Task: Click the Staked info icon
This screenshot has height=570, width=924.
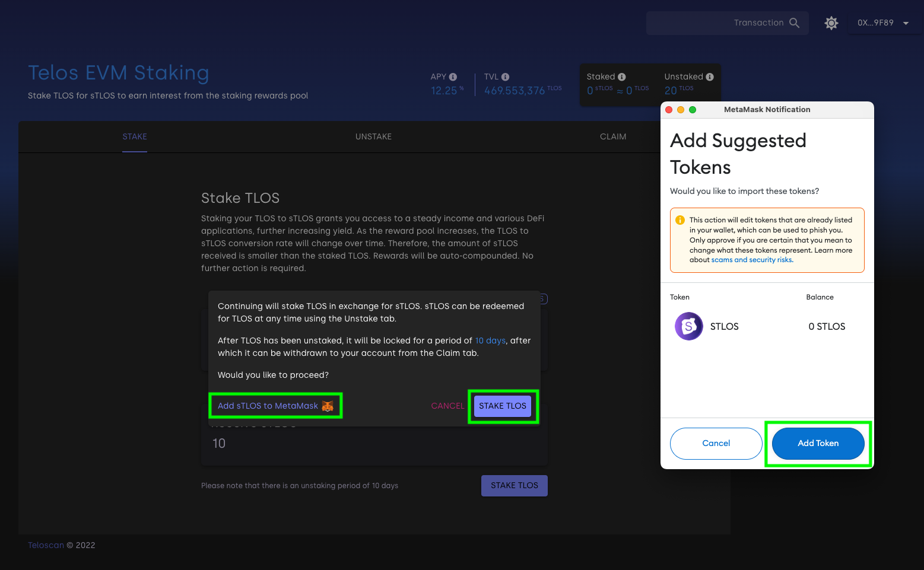Action: point(622,77)
